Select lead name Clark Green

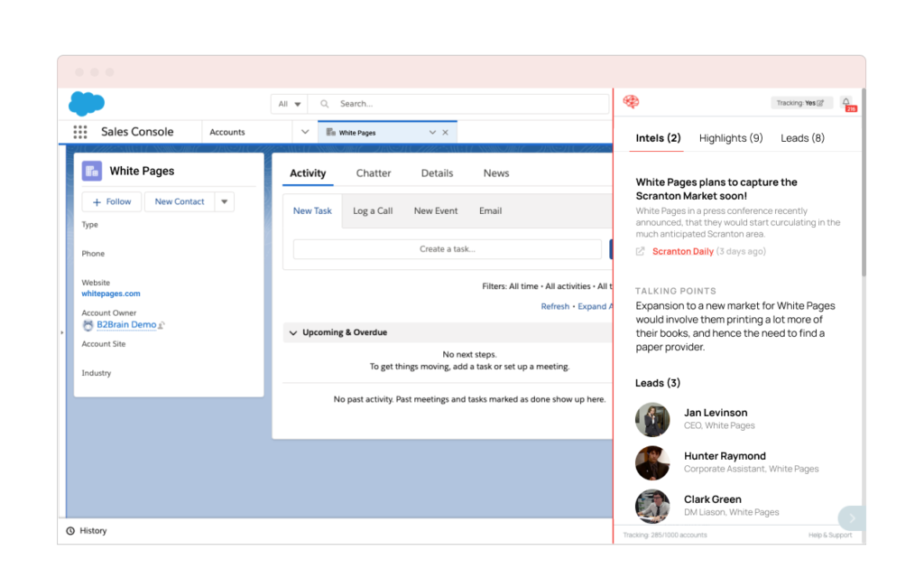[713, 499]
